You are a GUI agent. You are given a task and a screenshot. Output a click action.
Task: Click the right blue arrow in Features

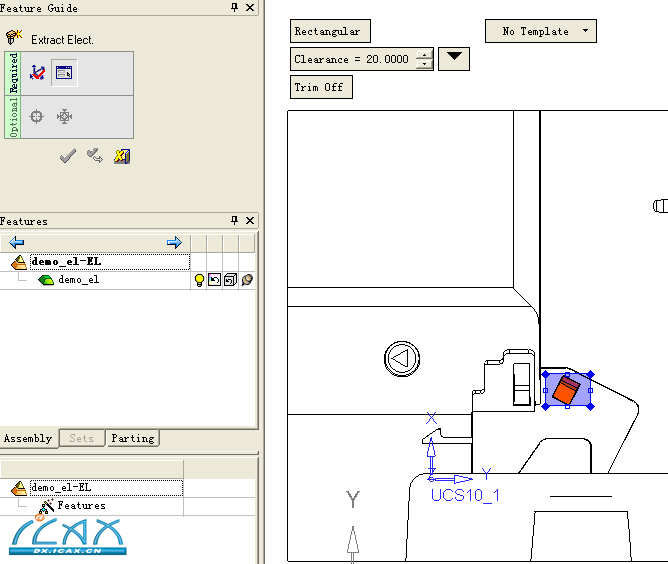click(x=174, y=243)
